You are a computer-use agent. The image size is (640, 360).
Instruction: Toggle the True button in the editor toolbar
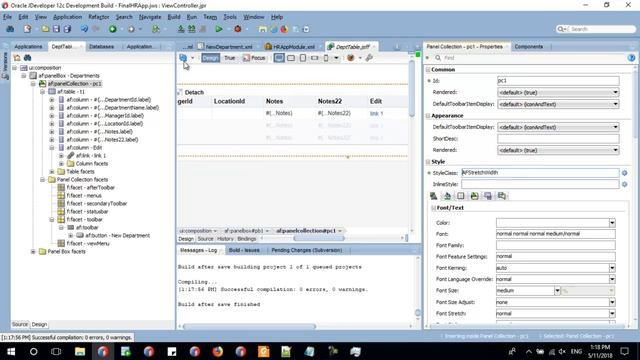(x=230, y=58)
